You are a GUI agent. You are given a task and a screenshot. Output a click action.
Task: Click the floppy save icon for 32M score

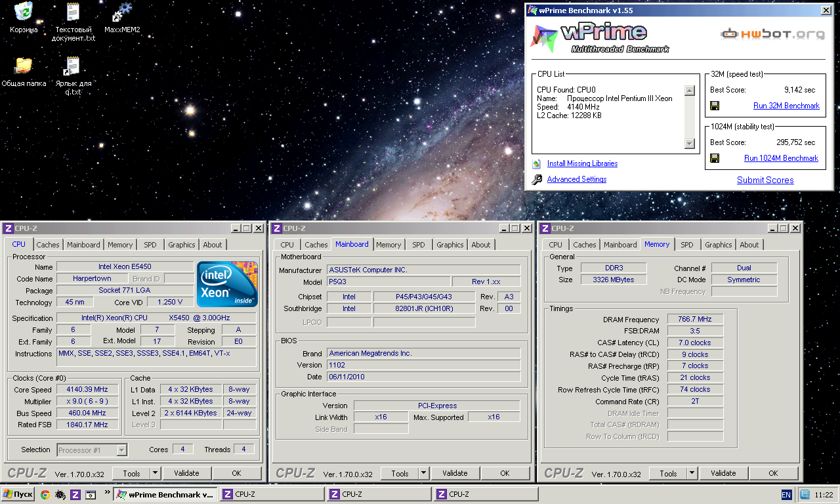715,106
